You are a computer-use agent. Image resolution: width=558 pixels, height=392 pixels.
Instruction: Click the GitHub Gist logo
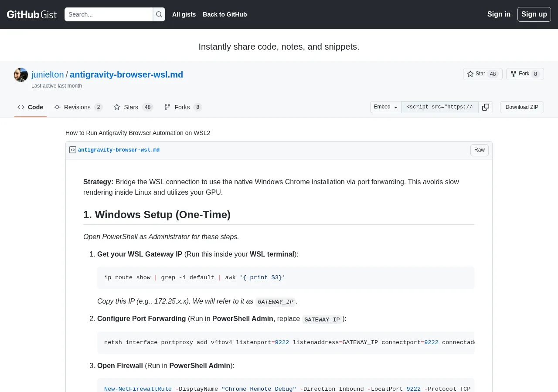[x=32, y=14]
